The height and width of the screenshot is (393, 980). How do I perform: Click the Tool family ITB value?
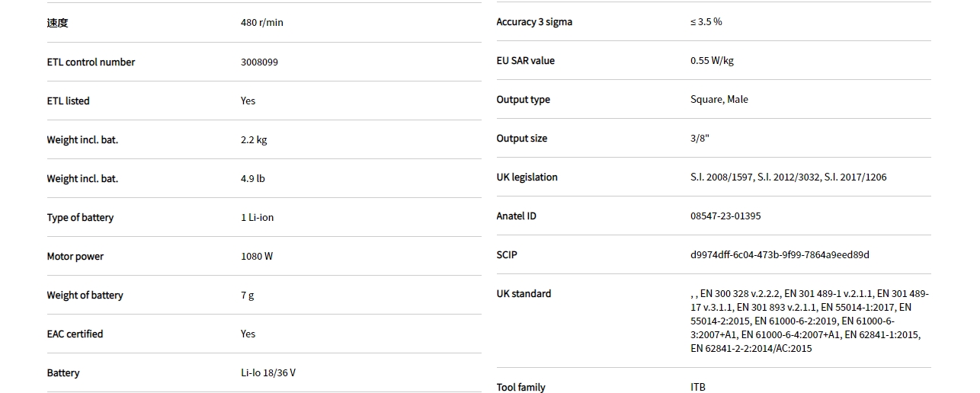point(698,388)
